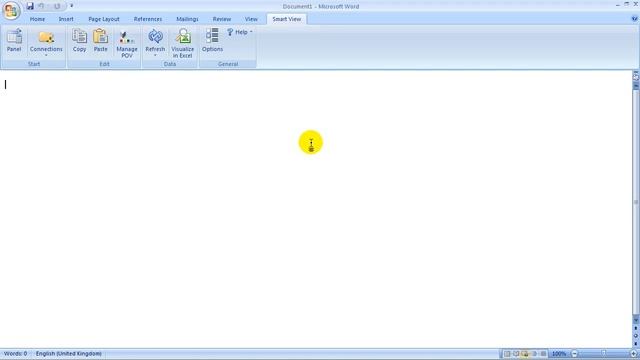Click the Smart View Paste icon
The width and height of the screenshot is (640, 360).
[100, 40]
